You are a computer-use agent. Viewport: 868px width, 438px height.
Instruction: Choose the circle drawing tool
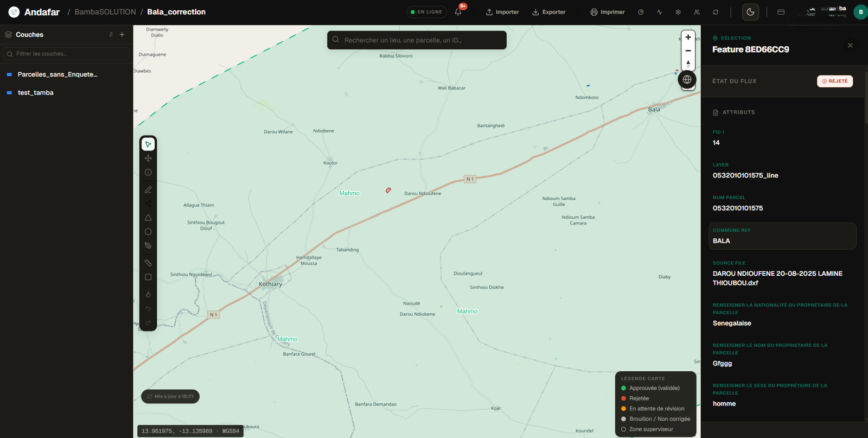[148, 232]
